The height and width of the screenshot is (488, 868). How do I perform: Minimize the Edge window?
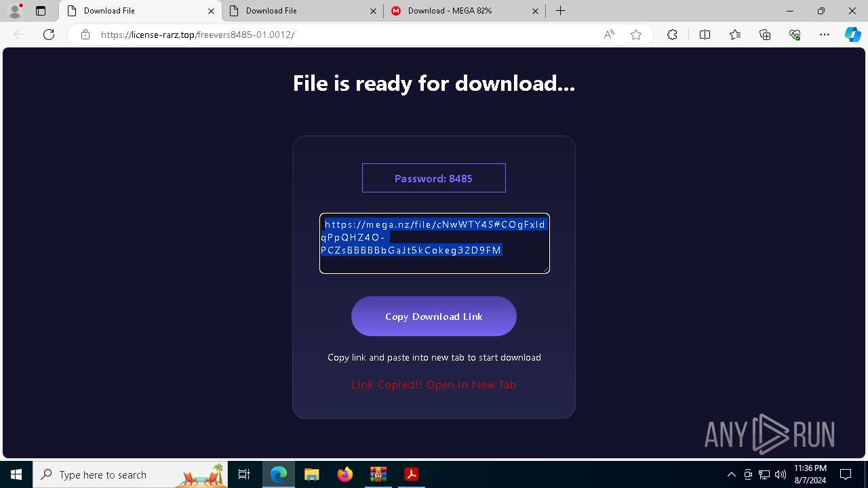coord(790,11)
